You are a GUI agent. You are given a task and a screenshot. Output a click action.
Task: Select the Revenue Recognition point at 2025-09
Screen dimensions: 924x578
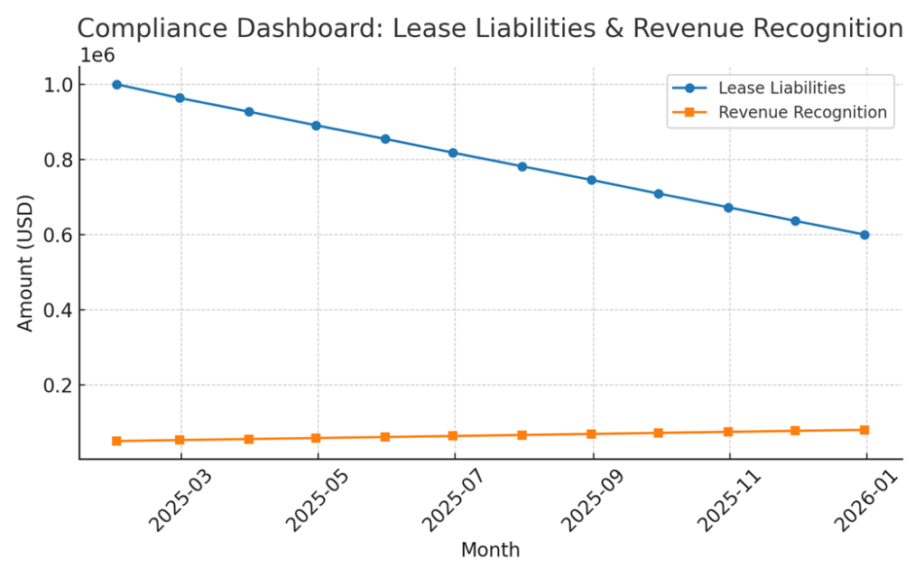tap(591, 434)
